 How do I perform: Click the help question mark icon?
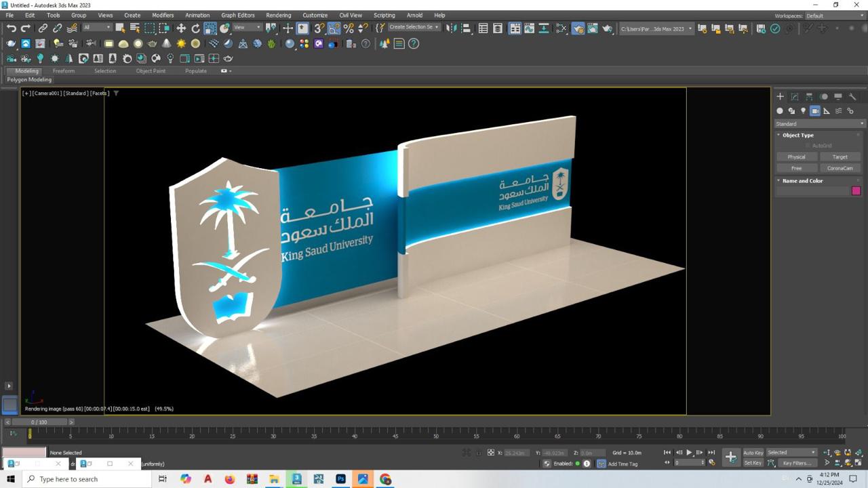(x=414, y=43)
